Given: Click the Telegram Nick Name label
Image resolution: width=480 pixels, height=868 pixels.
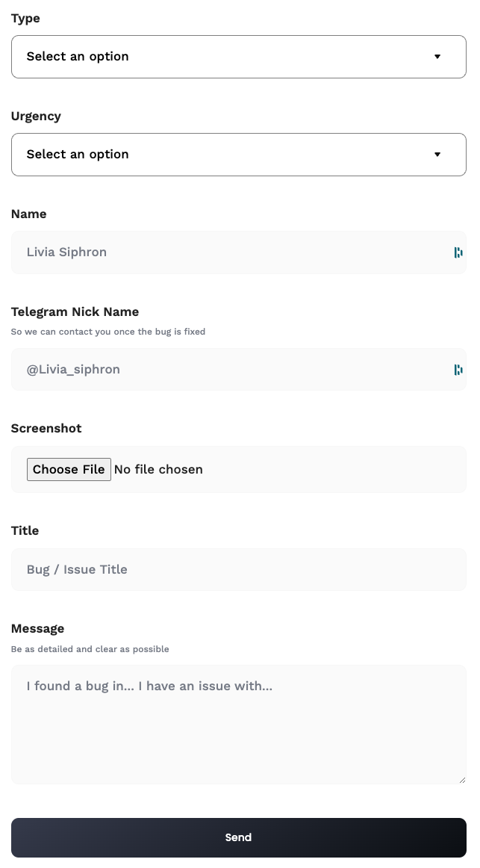Looking at the screenshot, I should (x=75, y=312).
